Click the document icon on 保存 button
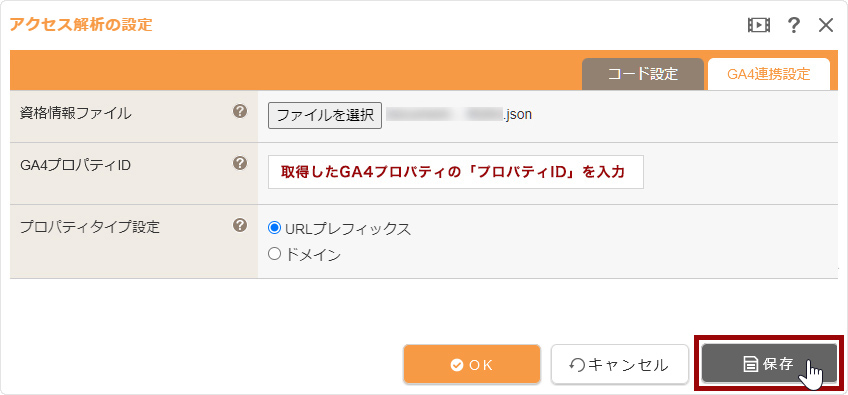848x395 pixels. point(750,364)
